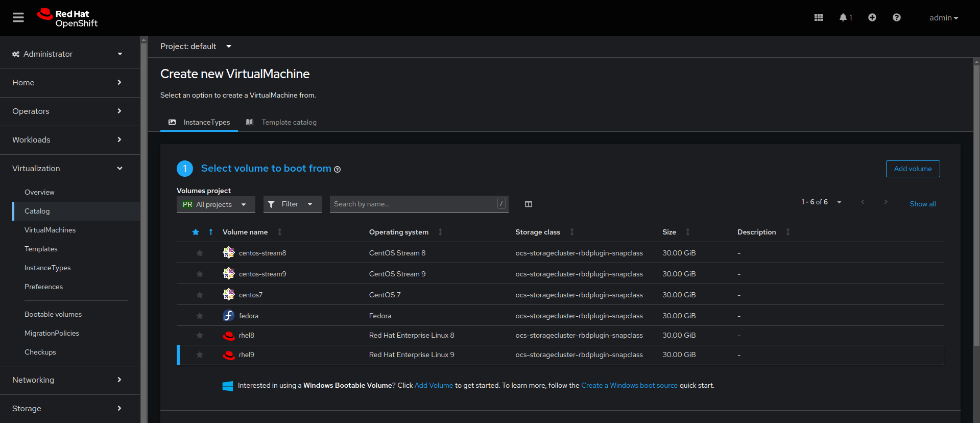Viewport: 980px width, 423px height.
Task: Click help icon beside Select volume heading
Action: pyautogui.click(x=337, y=170)
